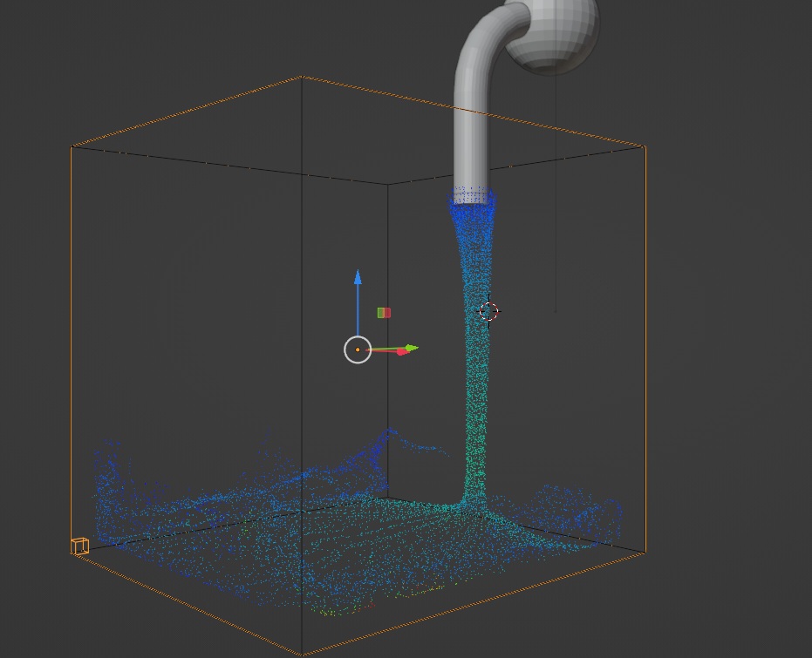Viewport: 812px width, 658px height.
Task: Grab the green Y-axis move gizmo arrow
Action: pos(412,348)
